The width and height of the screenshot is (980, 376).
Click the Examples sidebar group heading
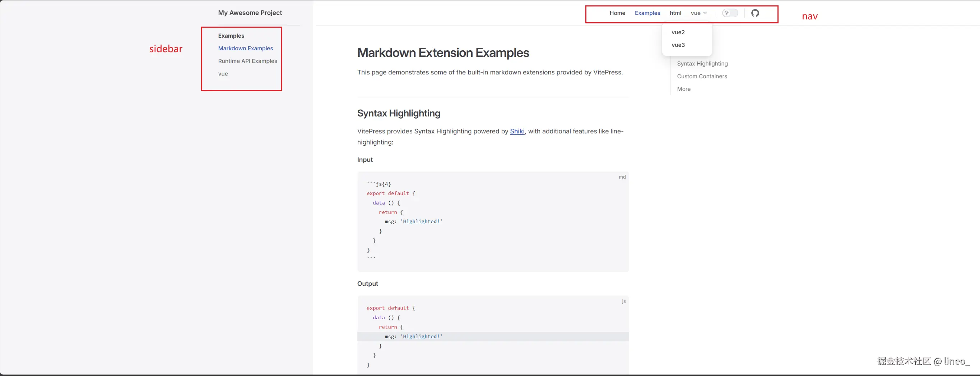[231, 36]
